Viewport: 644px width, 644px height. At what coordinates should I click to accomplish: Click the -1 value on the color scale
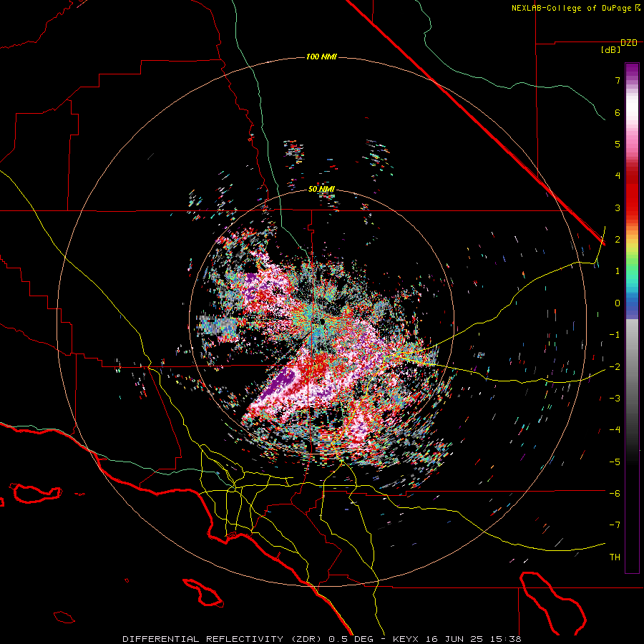615,335
